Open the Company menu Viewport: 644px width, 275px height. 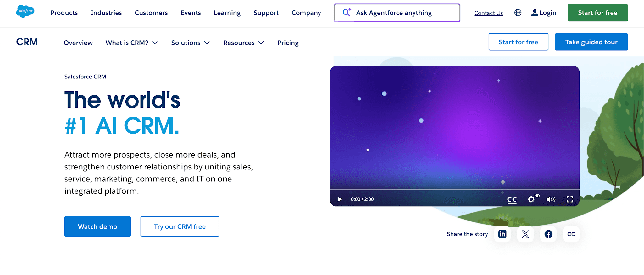[306, 13]
